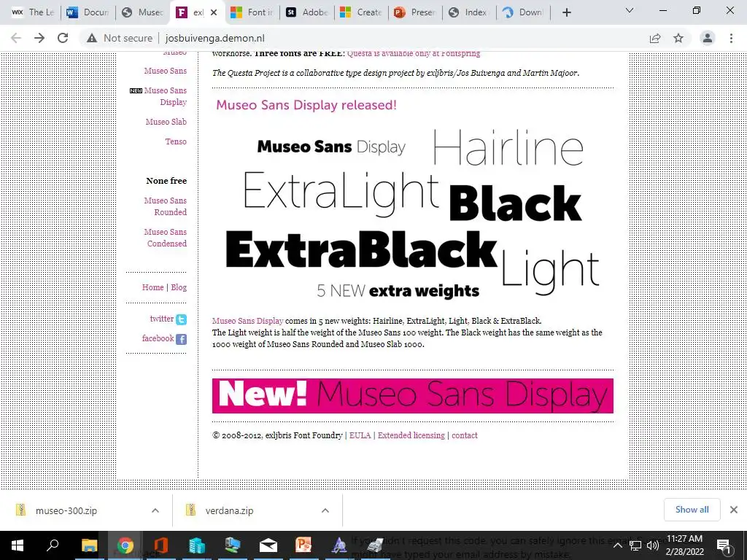Open the Chrome profile avatar
This screenshot has width=747, height=560.
pos(708,38)
